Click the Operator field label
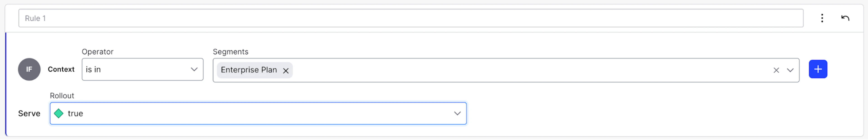This screenshot has width=868, height=140. pos(98,52)
